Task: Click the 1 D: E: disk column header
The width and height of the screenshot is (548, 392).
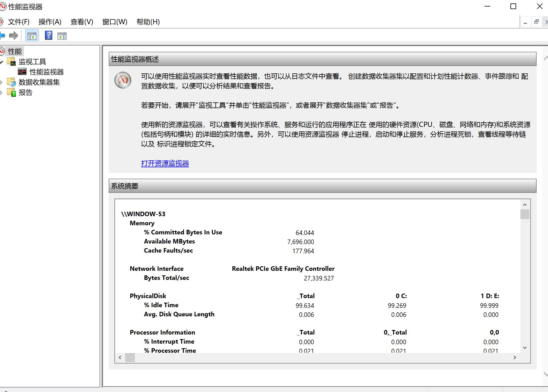Action: [490, 296]
